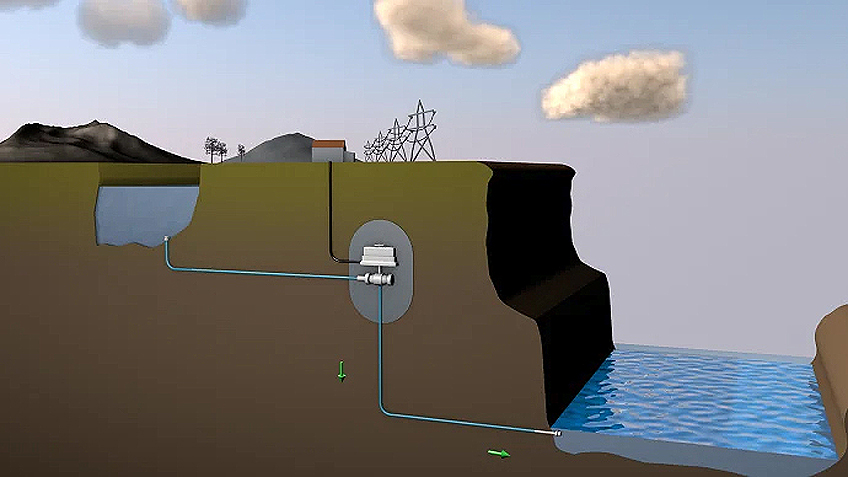Click the large cloud on the right
This screenshot has width=848, height=477.
616,86
